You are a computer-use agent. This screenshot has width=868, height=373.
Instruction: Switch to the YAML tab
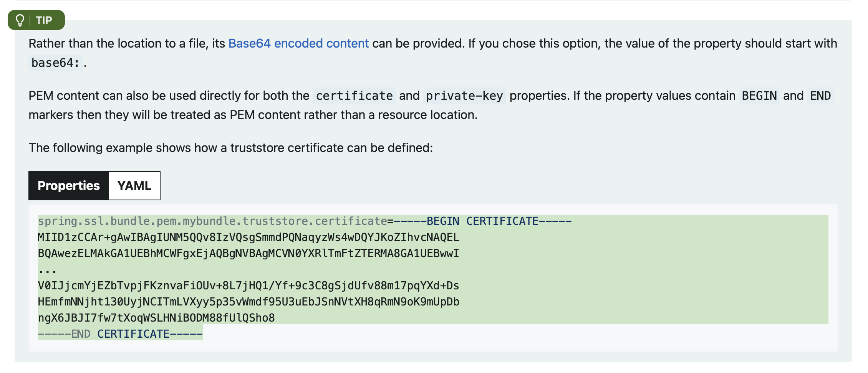tap(134, 186)
